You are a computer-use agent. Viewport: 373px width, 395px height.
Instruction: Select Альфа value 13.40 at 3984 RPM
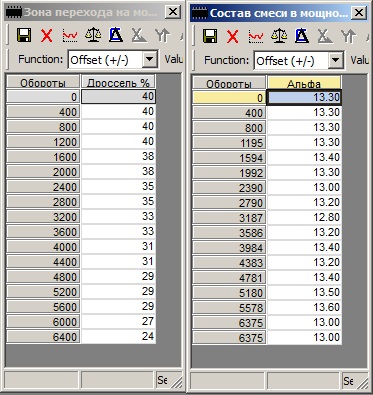coord(304,247)
